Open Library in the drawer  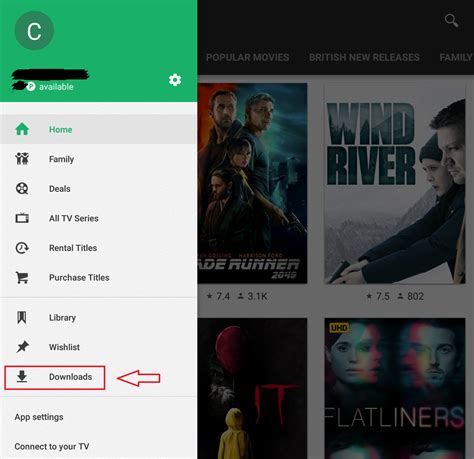98,318
